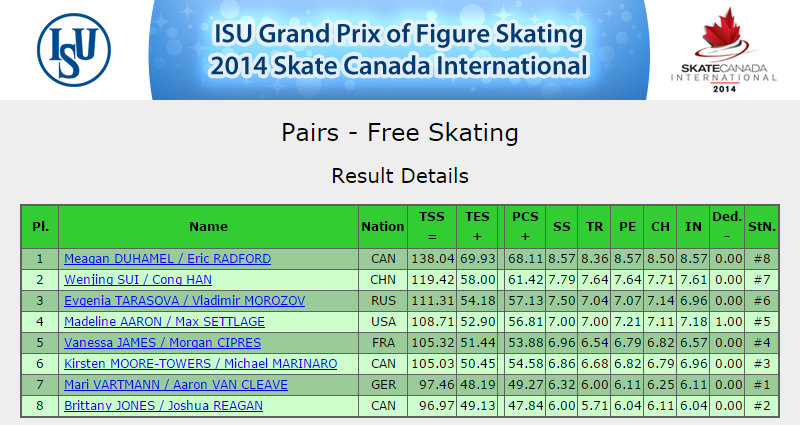Screen dimensions: 800x425
Task: Open Mari VARTMANN / Aaron VAN CLEAVE link
Action: (176, 384)
